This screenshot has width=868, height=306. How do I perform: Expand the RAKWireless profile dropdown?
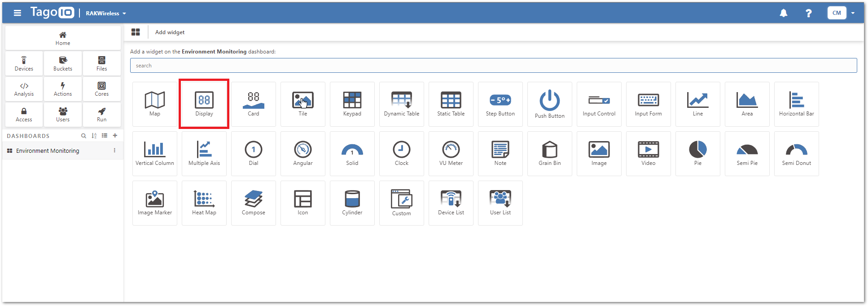click(106, 13)
